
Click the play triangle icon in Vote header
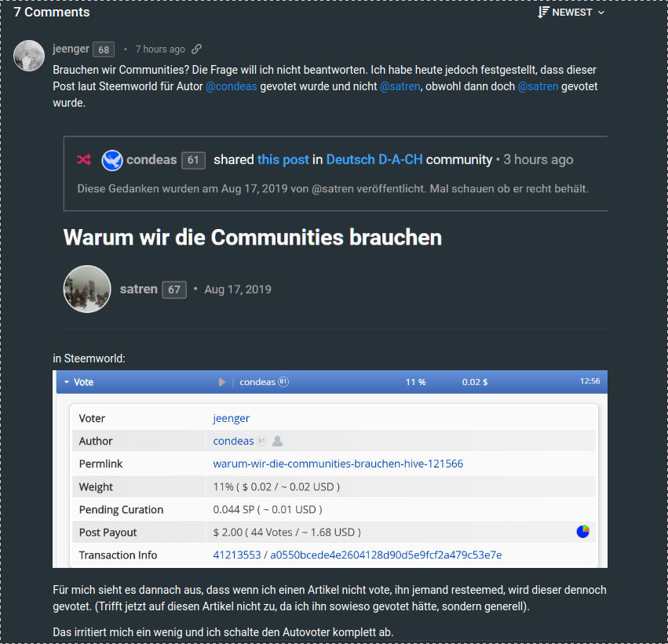click(x=222, y=382)
